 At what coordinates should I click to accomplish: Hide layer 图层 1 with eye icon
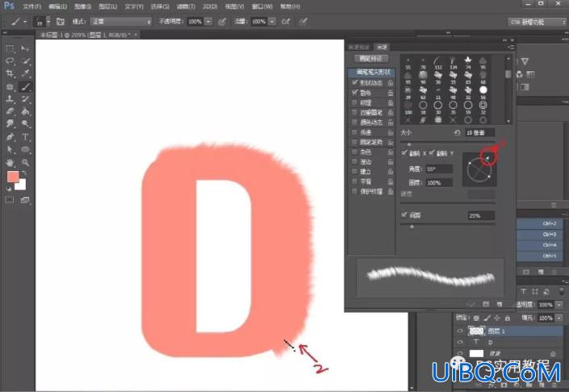coord(460,331)
